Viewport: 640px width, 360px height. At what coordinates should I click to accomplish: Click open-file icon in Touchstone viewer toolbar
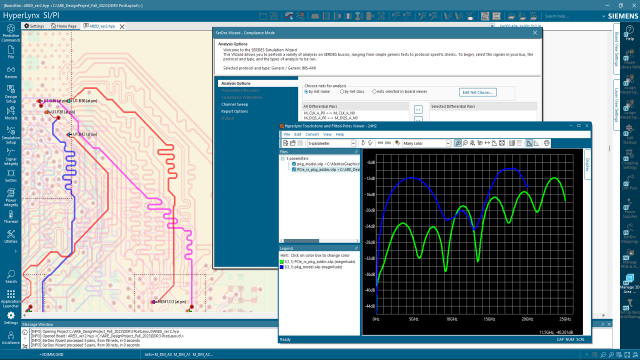click(293, 143)
